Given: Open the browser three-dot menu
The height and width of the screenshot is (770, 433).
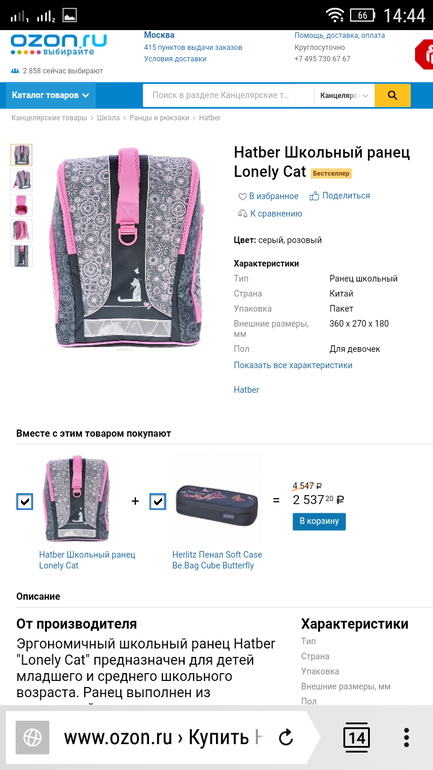Looking at the screenshot, I should 406,737.
